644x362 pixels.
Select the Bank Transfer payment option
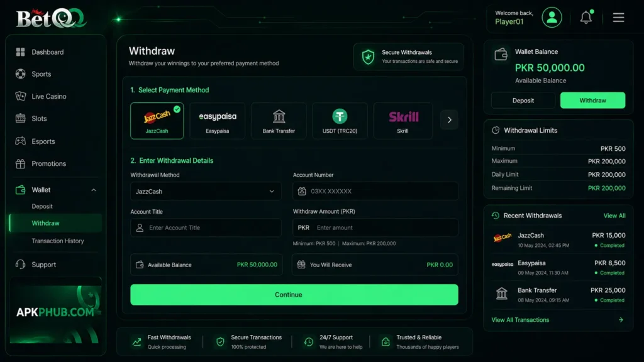coord(279,121)
